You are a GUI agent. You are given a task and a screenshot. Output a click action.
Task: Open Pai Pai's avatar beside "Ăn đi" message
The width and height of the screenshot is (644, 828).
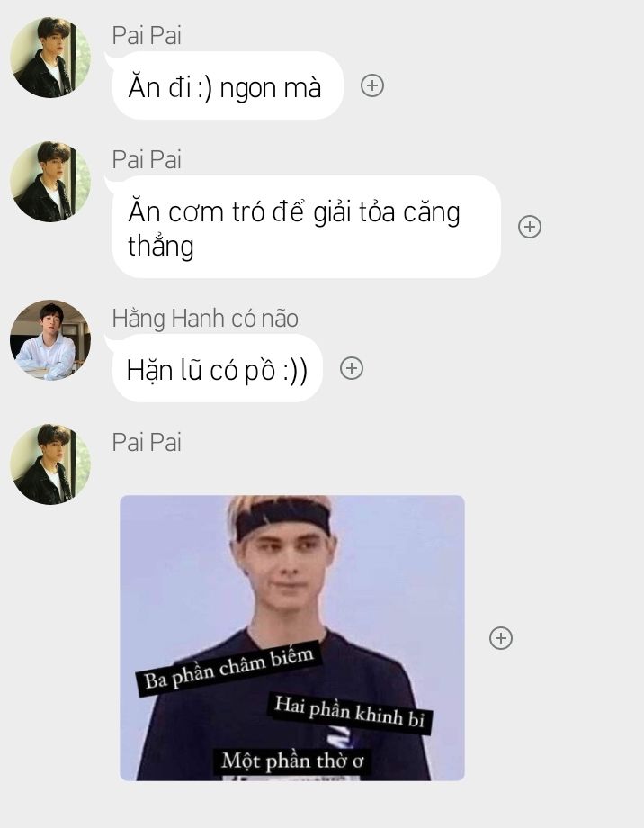coord(50,58)
